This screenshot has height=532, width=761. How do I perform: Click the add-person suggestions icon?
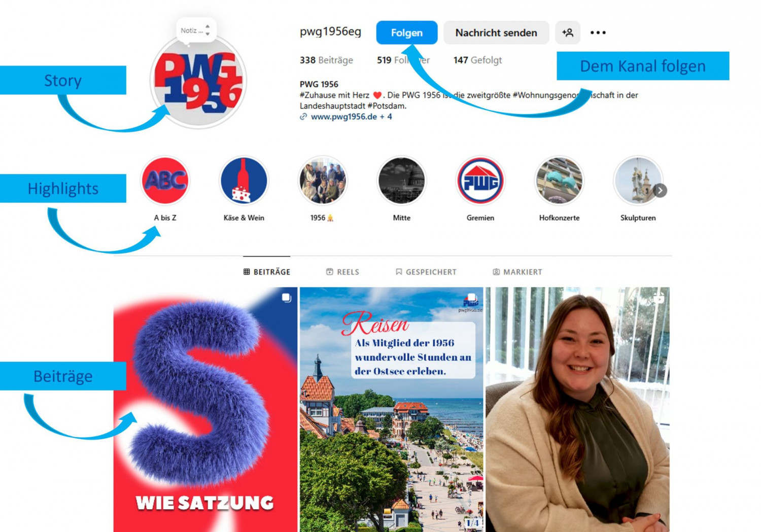coord(568,32)
